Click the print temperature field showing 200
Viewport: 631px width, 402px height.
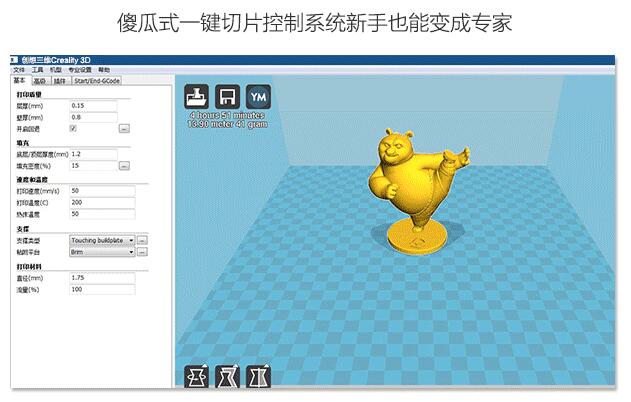(102, 202)
